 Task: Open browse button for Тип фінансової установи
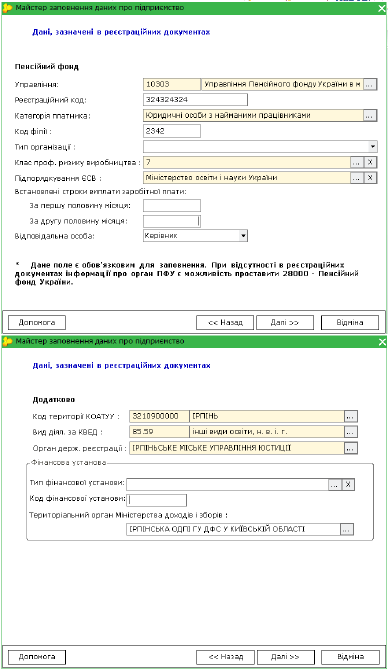pyautogui.click(x=335, y=485)
